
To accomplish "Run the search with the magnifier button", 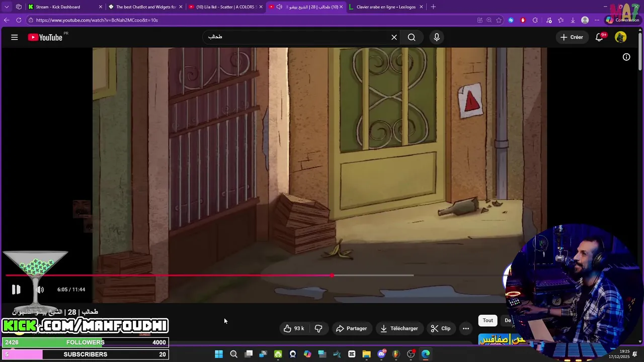I will [x=412, y=37].
